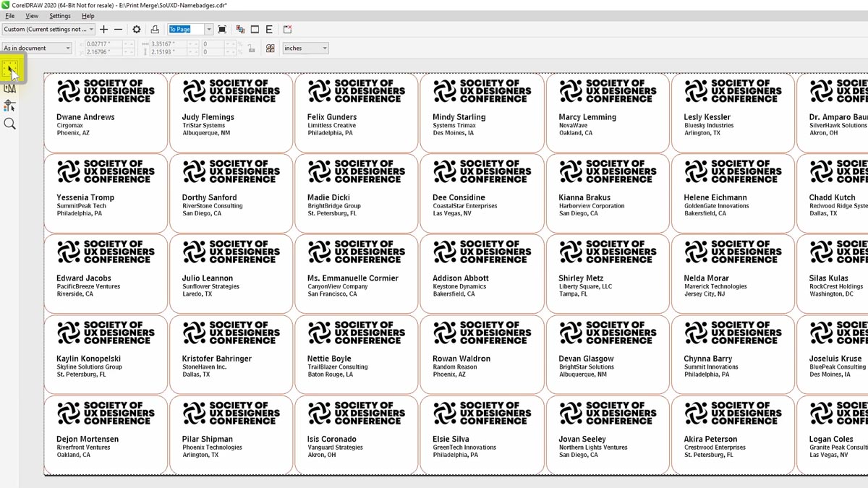Activate the Zoom magnifier tool

coord(10,124)
